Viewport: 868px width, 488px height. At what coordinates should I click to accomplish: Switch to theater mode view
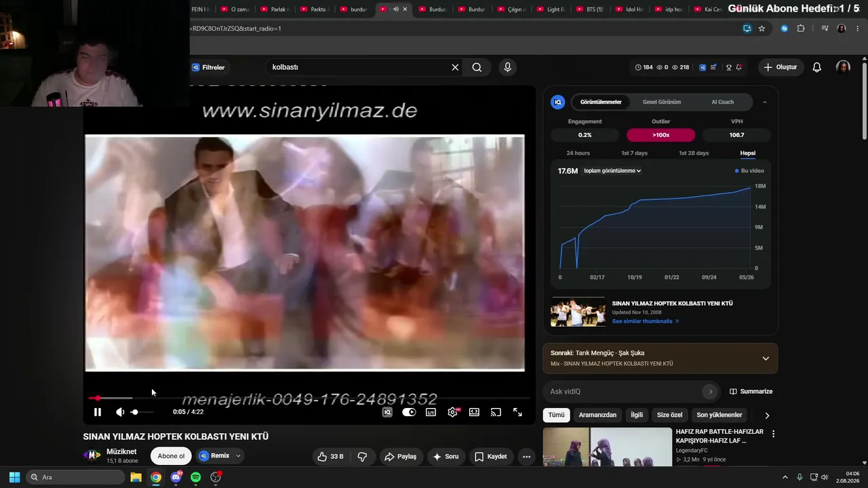pos(474,412)
